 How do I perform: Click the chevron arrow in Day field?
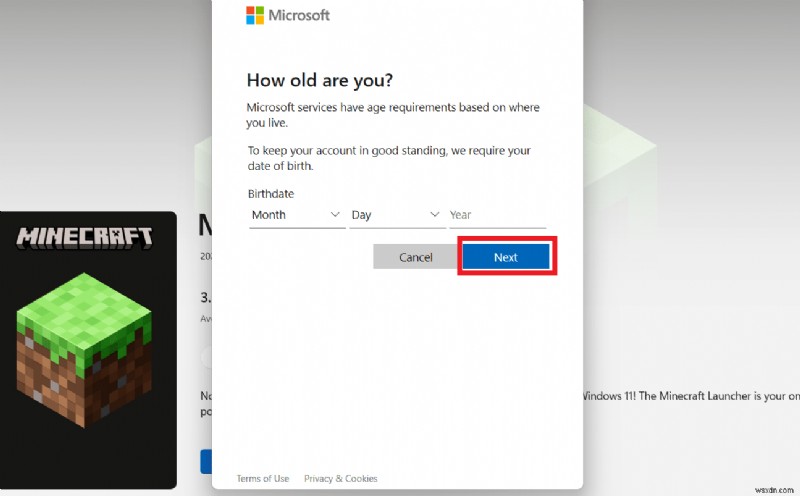coord(435,215)
